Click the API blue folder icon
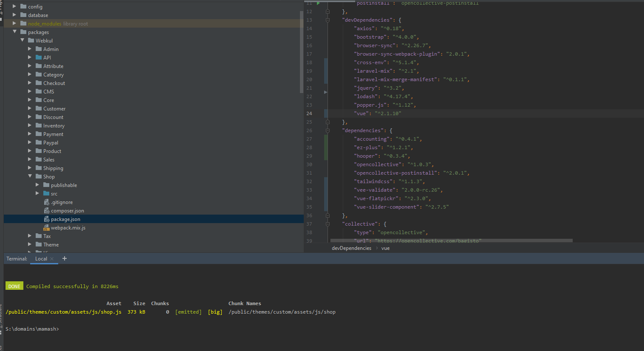This screenshot has height=351, width=644. tap(39, 57)
